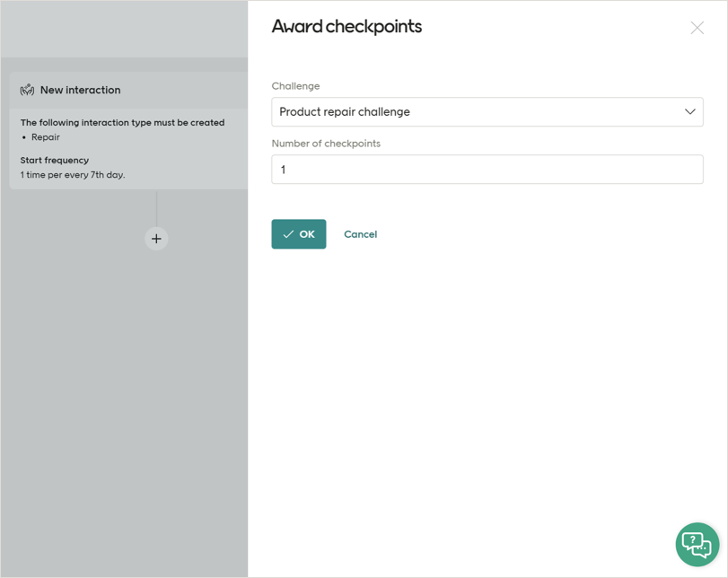Image resolution: width=728 pixels, height=578 pixels.
Task: Click the 'Start frequency' heading
Action: click(55, 160)
